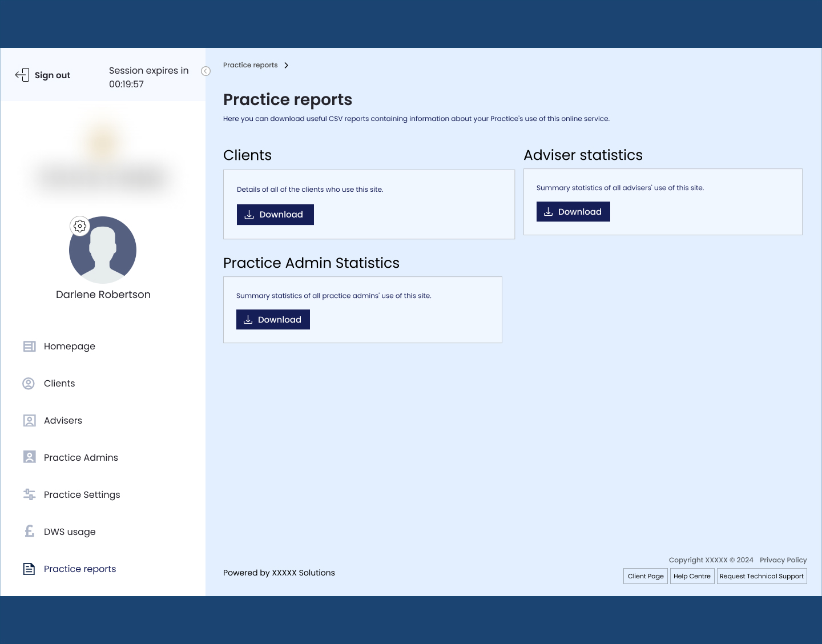
Task: Open the Practice reports menu item
Action: 80,569
